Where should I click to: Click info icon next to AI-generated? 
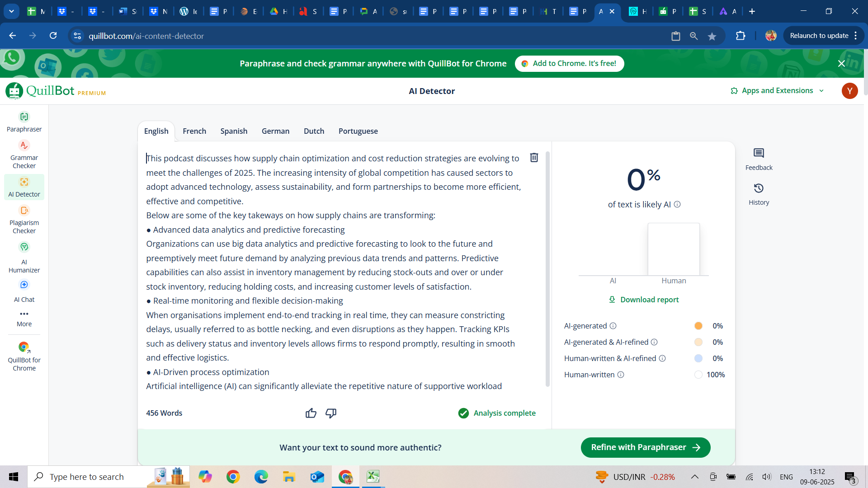pos(613,326)
